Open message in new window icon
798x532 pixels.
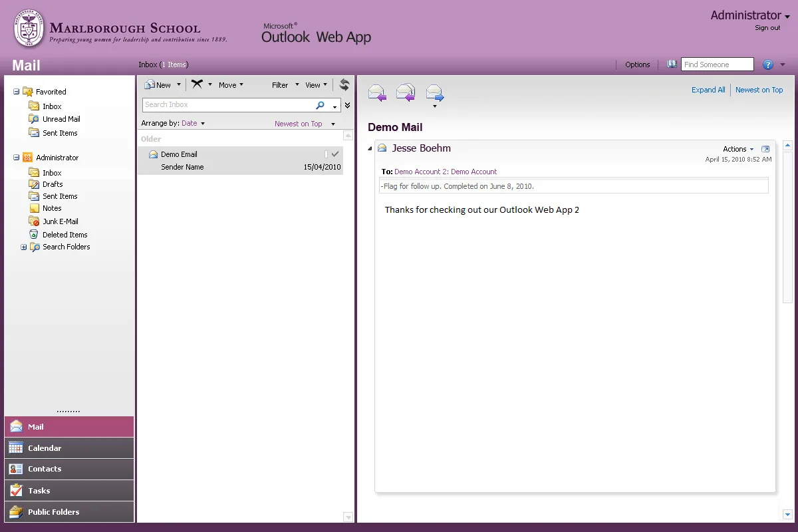[765, 149]
